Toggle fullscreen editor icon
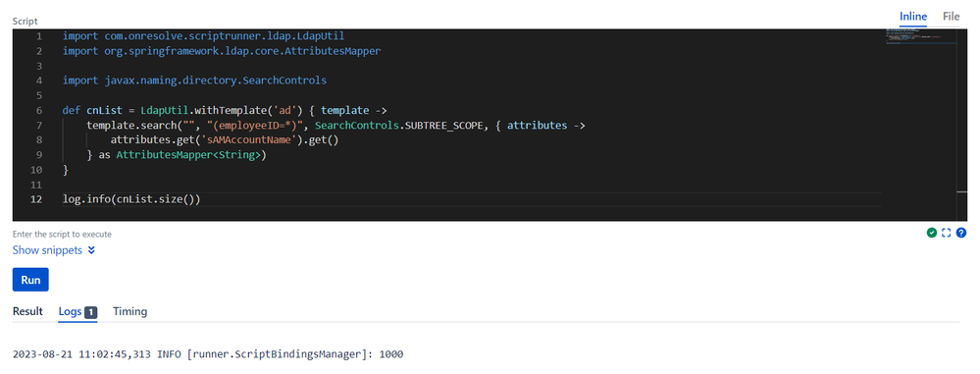This screenshot has height=374, width=980. click(947, 233)
